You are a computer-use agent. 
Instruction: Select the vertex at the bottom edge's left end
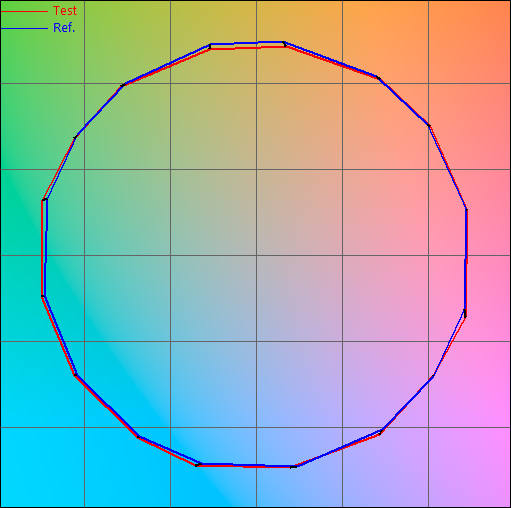click(x=198, y=465)
